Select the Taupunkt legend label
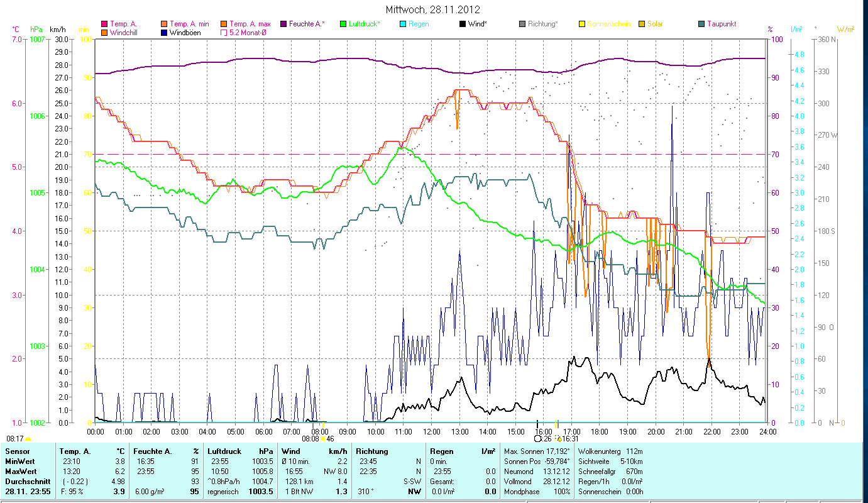The image size is (868, 503). pos(722,24)
